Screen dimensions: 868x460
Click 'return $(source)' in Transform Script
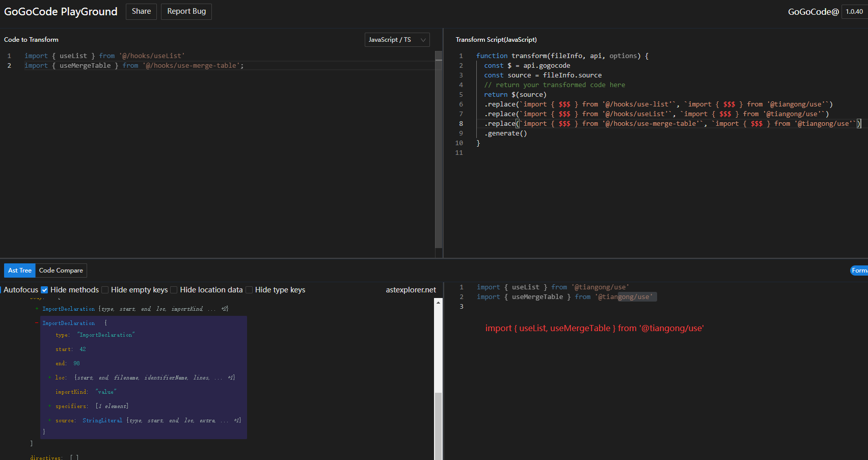[x=515, y=95]
